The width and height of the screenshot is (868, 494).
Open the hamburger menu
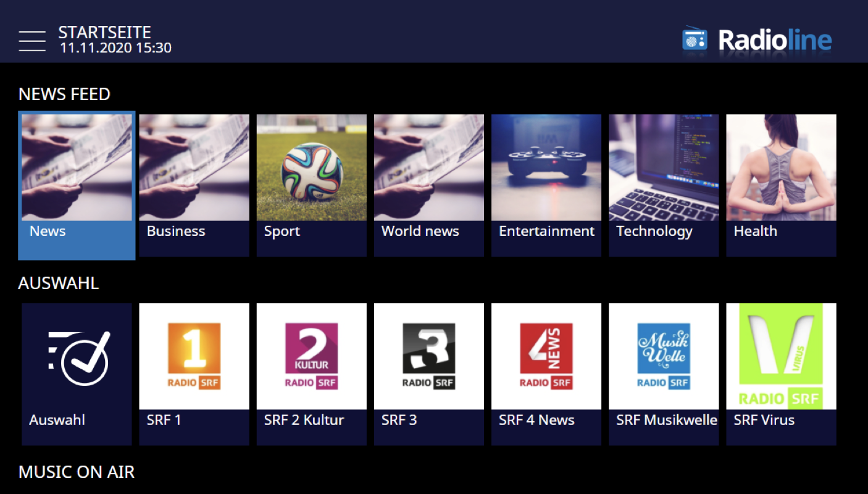(32, 41)
